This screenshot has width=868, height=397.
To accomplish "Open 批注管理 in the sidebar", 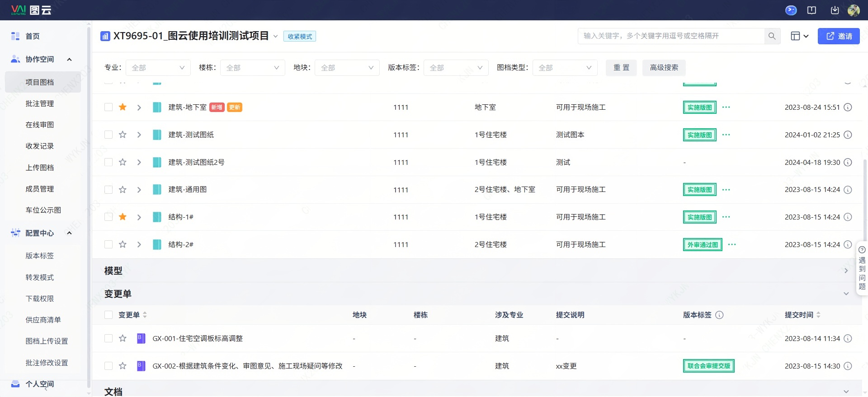I will click(40, 103).
